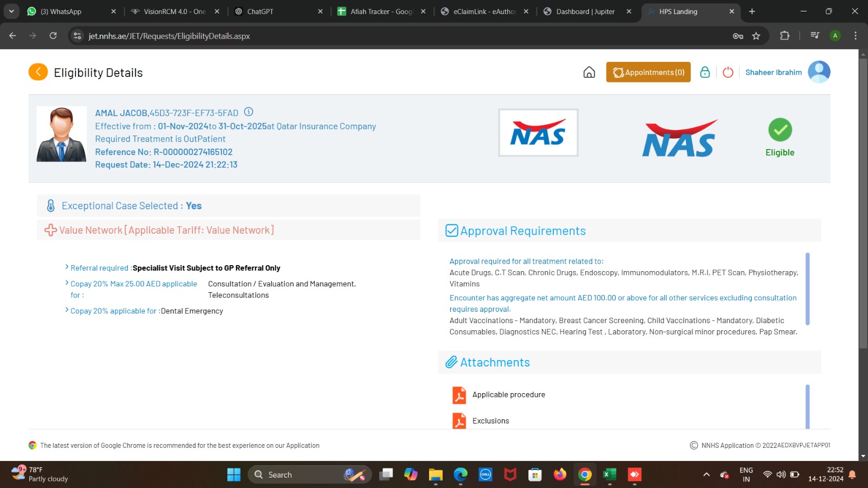
Task: Expand the Dental Emergency copay chevron
Action: (x=67, y=310)
